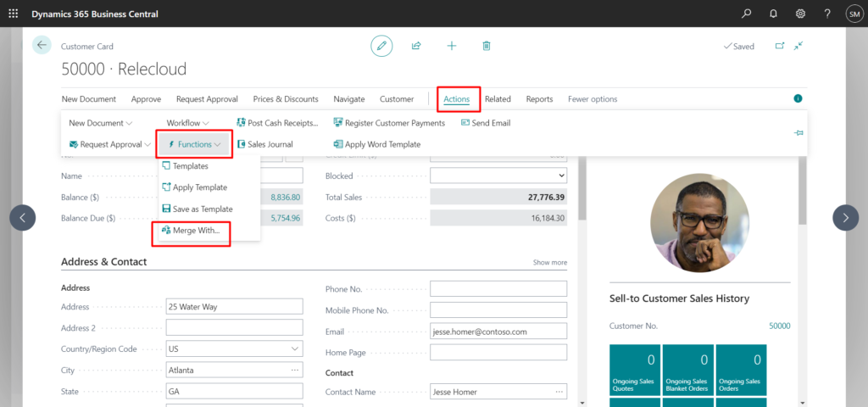Click the Mobile Phone No. field
Image resolution: width=868 pixels, height=407 pixels.
498,310
